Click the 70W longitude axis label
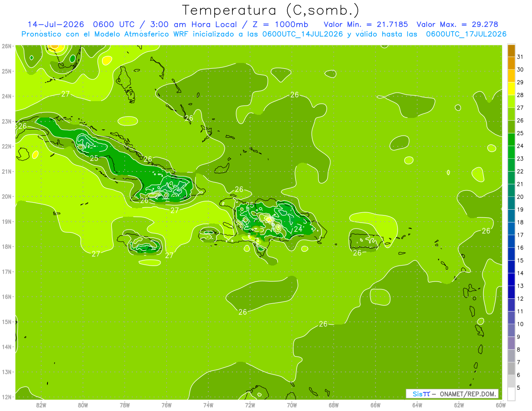 tap(292, 405)
